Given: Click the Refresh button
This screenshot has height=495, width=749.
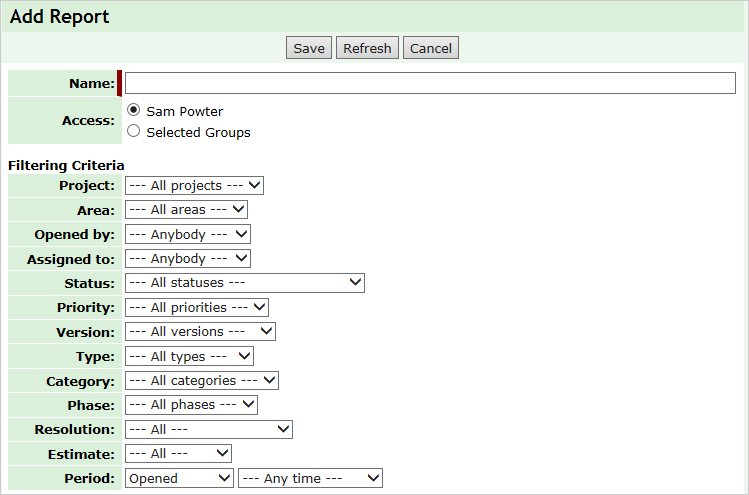Looking at the screenshot, I should click(x=367, y=48).
